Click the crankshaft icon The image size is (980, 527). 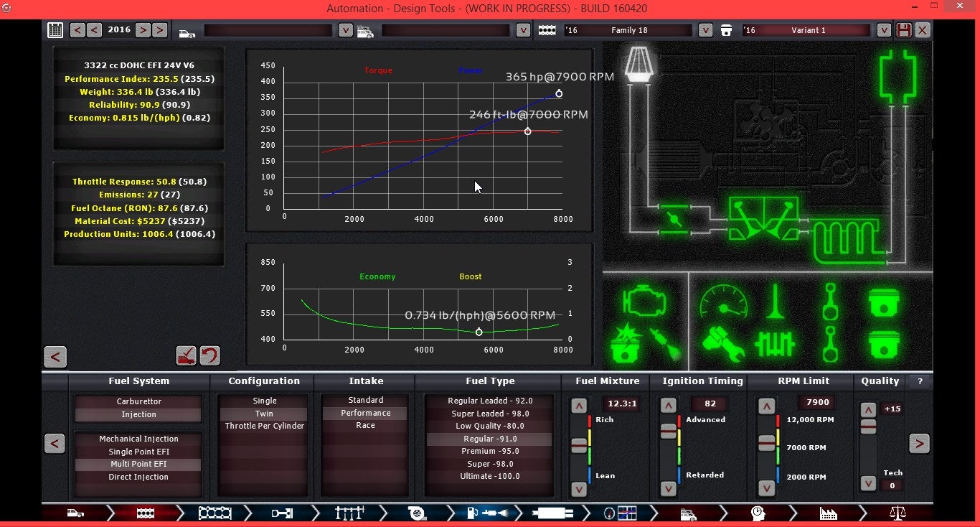[x=775, y=344]
